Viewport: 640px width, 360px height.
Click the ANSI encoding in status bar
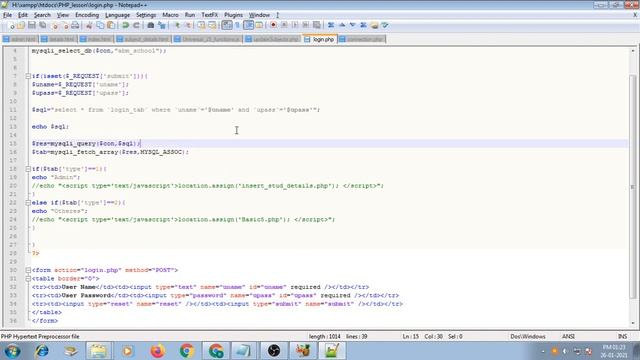pyautogui.click(x=568, y=337)
